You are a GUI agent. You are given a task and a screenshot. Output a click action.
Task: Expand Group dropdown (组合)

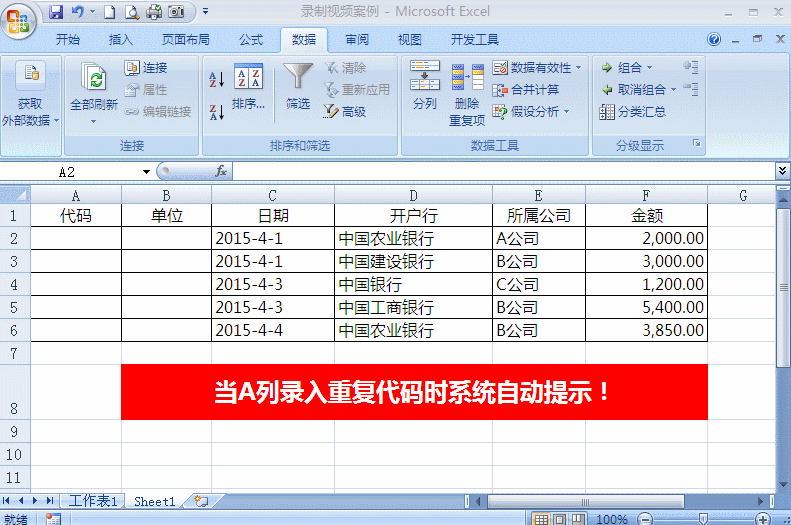tap(650, 68)
